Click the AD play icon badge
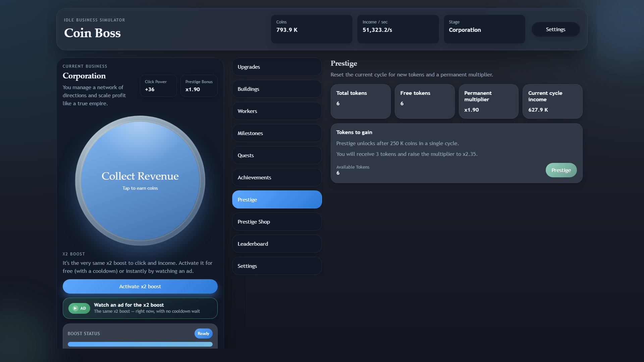 point(79,308)
